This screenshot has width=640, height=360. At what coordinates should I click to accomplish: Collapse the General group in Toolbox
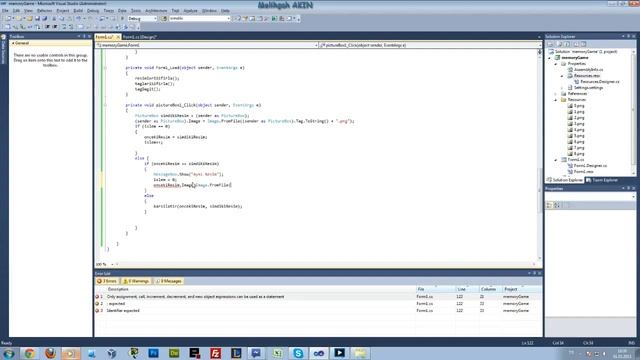[13, 43]
